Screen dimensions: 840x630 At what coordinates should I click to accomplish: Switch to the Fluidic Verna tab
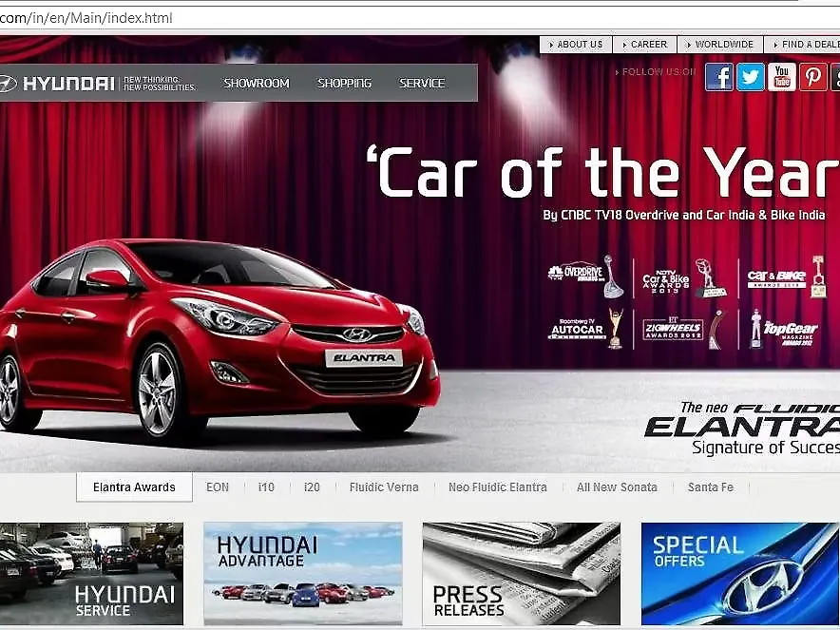[x=384, y=487]
